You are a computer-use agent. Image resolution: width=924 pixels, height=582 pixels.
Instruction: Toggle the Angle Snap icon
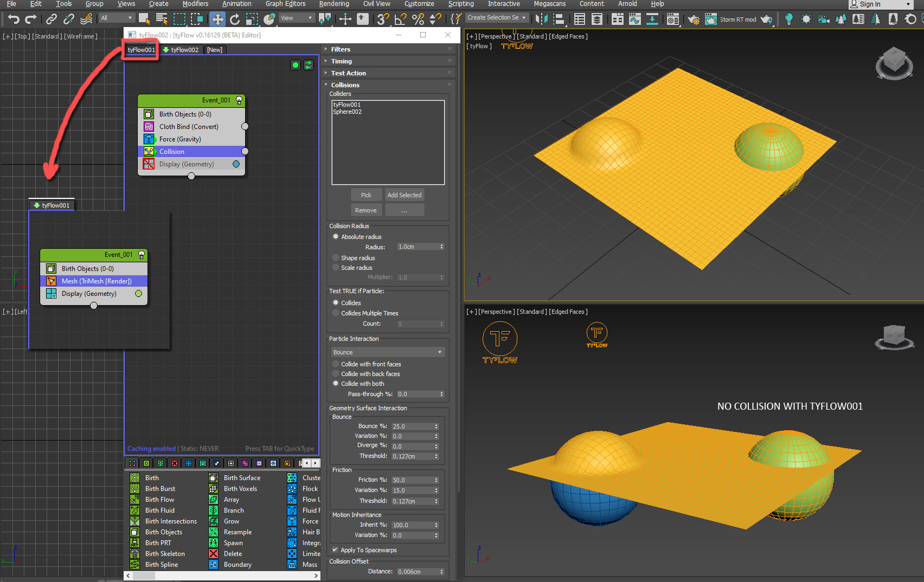point(400,20)
